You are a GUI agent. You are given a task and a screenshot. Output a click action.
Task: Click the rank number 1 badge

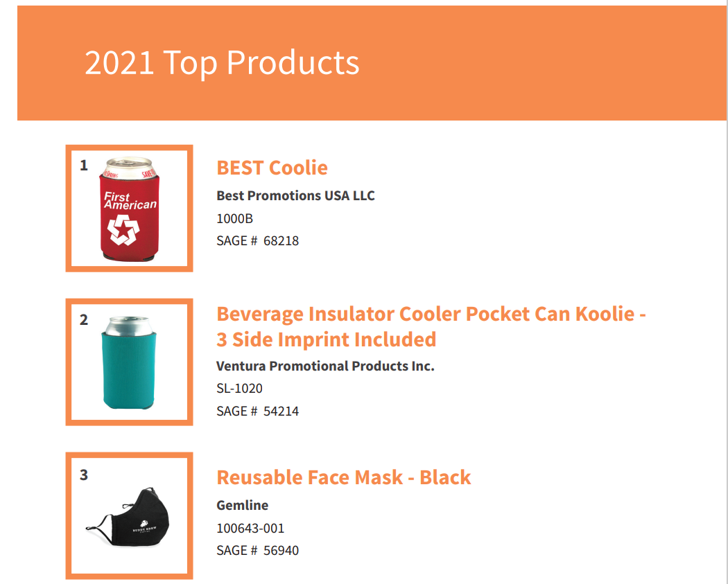84,166
